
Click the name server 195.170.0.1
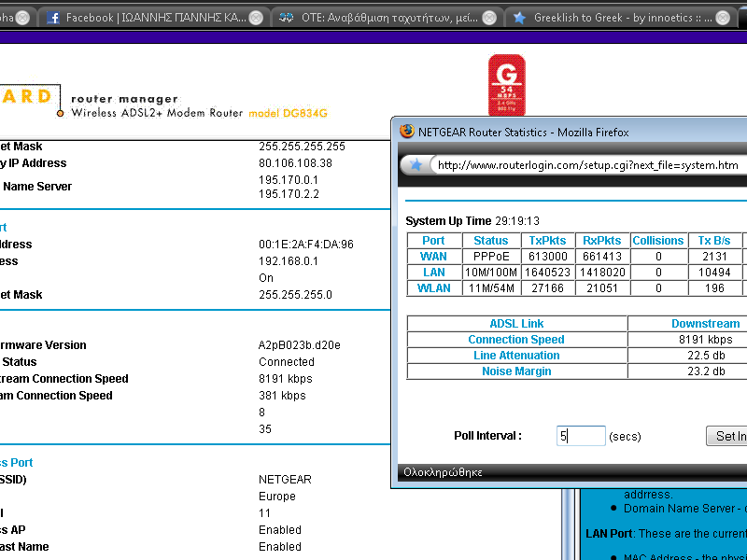click(289, 180)
